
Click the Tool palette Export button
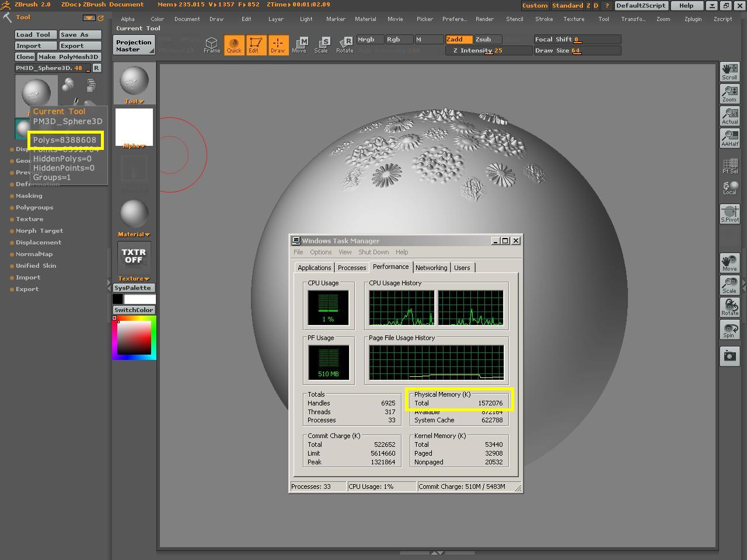coord(81,46)
